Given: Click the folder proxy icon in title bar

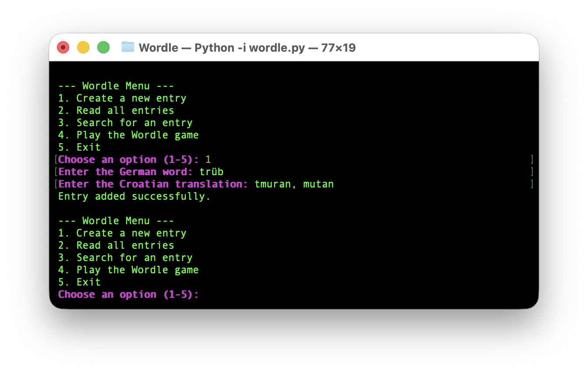Looking at the screenshot, I should 128,47.
